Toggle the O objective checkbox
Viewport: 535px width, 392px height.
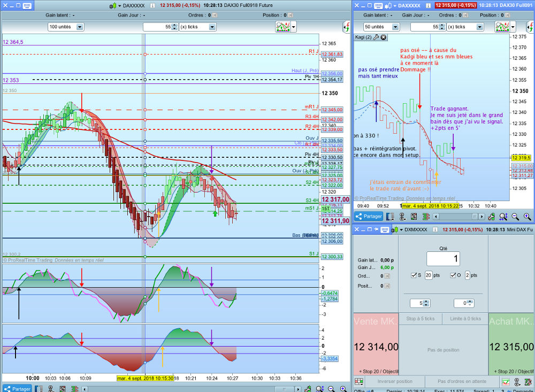[x=453, y=275]
